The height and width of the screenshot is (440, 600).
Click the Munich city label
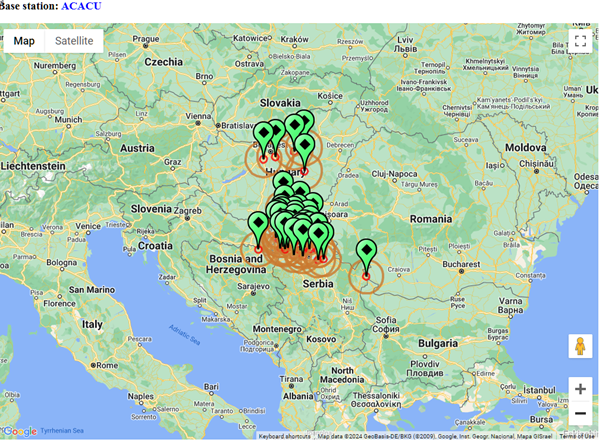click(68, 120)
